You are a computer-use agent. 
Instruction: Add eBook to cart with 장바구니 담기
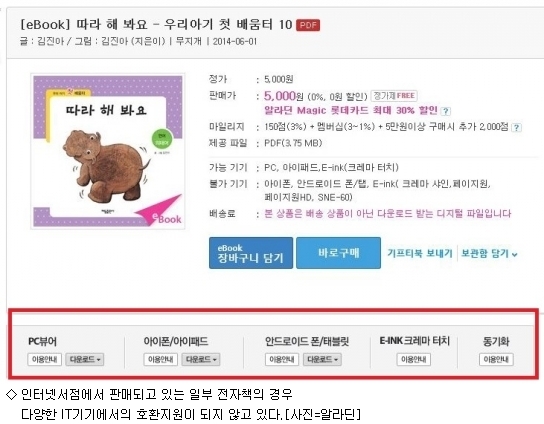[x=251, y=253]
